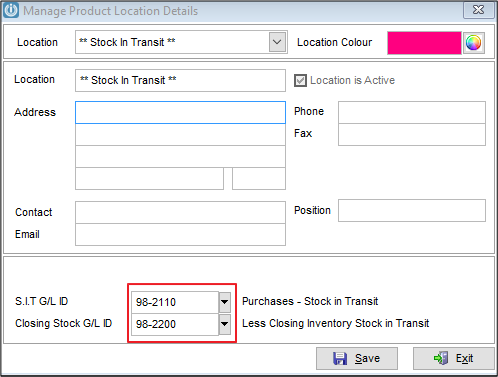The width and height of the screenshot is (498, 377).
Task: Click the Fax input field
Action: (x=412, y=134)
